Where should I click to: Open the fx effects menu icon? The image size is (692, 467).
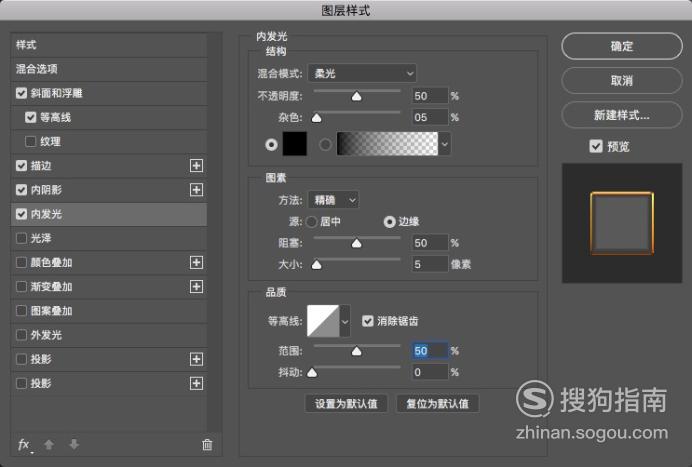(x=24, y=444)
